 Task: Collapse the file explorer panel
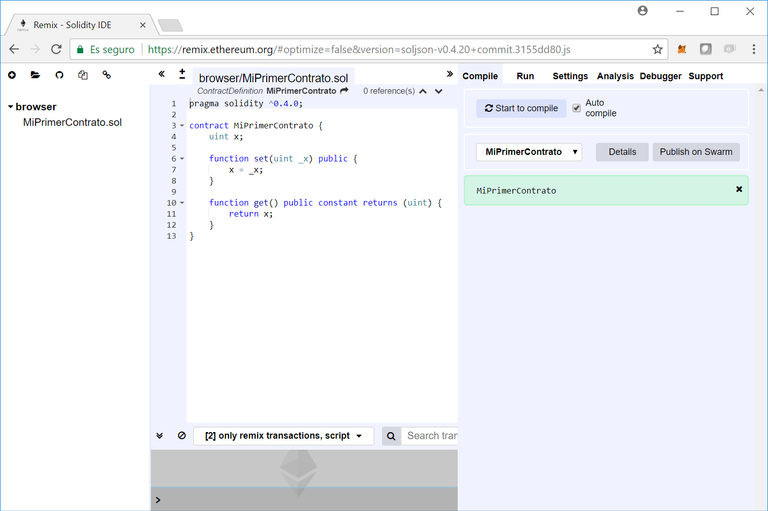click(x=162, y=74)
